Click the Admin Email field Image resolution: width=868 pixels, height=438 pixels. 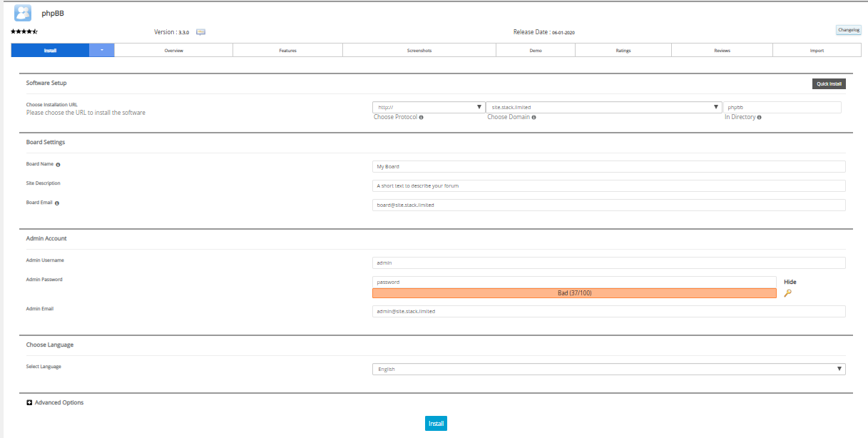click(x=608, y=311)
